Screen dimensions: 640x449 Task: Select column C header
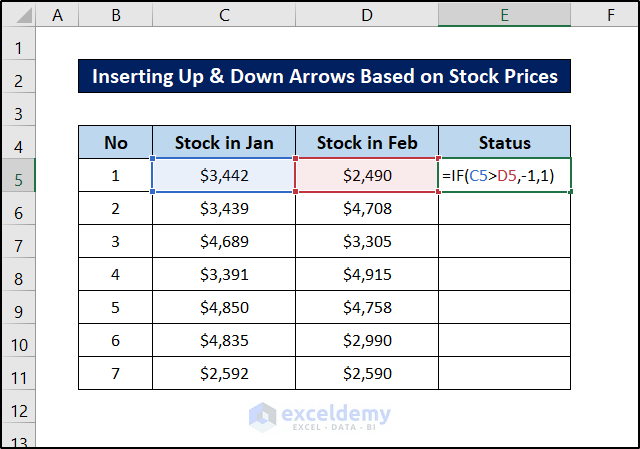224,15
